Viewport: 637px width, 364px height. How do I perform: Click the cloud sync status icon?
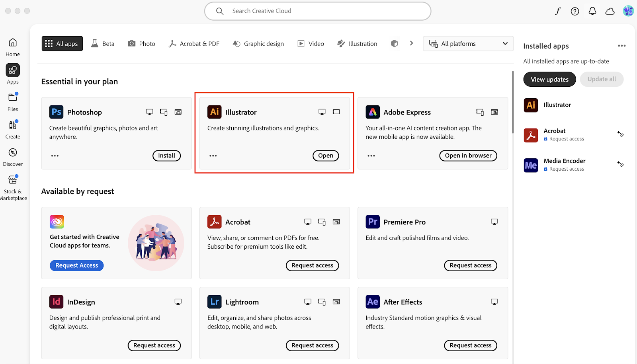click(610, 11)
